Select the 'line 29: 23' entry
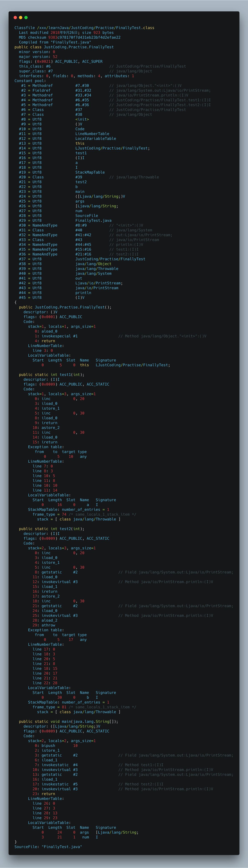 coord(45,818)
